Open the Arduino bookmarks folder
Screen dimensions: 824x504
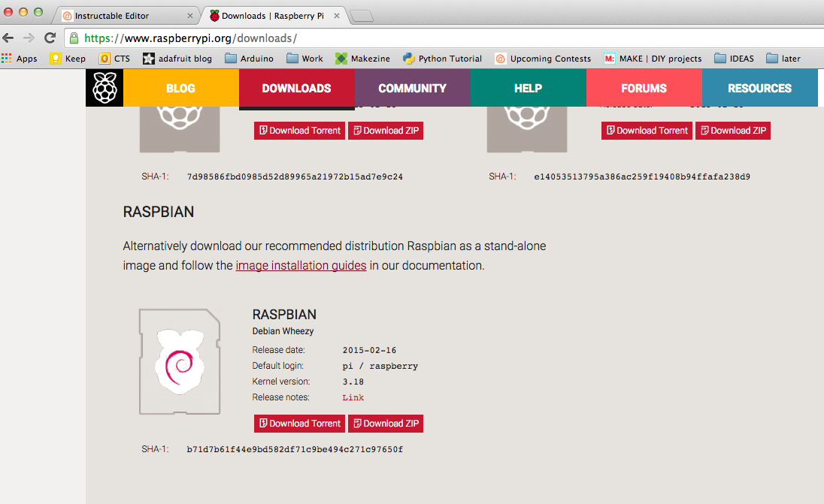249,59
